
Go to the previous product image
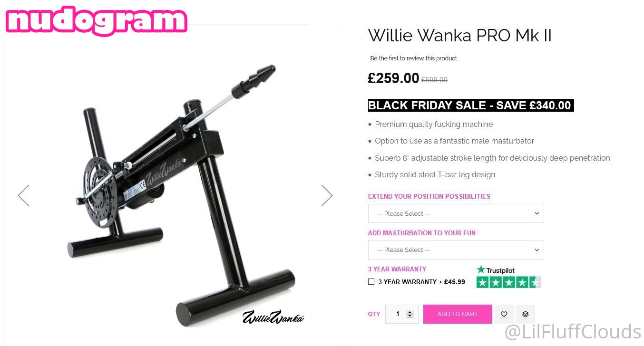[23, 195]
